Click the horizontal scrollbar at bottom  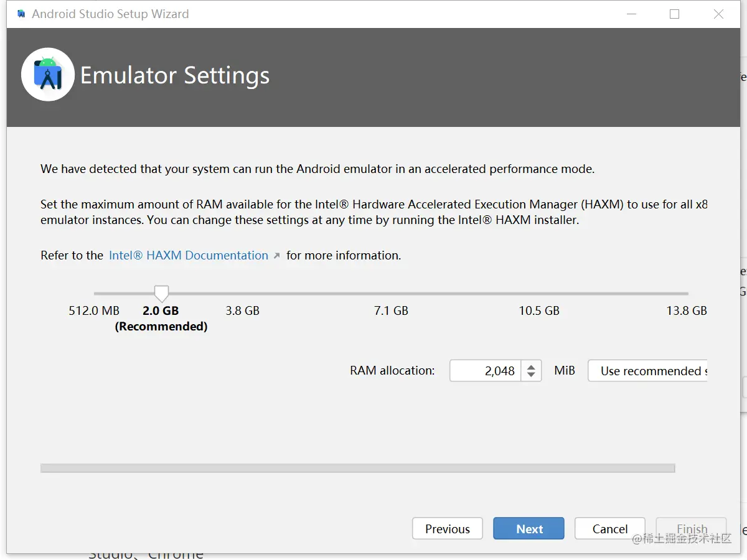357,468
